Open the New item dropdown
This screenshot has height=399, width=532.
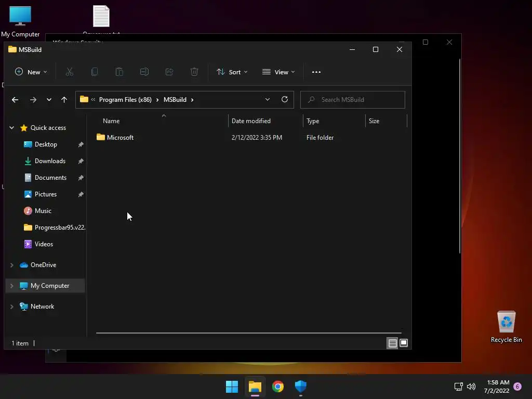pos(31,72)
